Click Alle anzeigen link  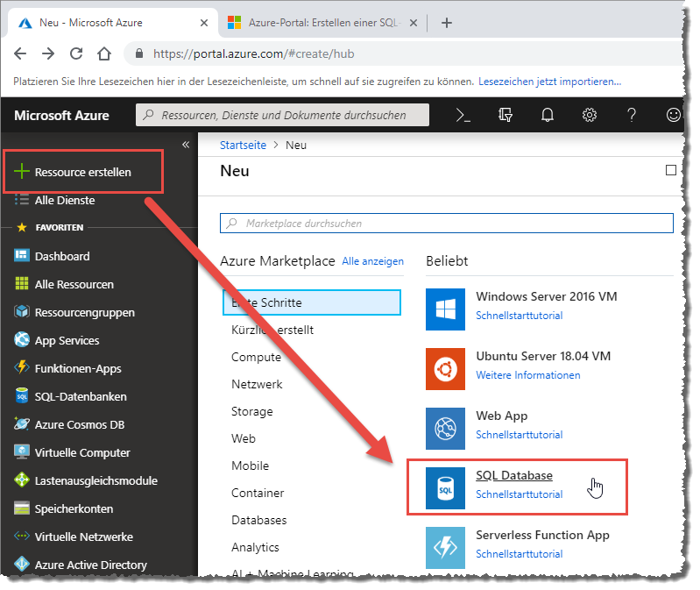pos(372,261)
